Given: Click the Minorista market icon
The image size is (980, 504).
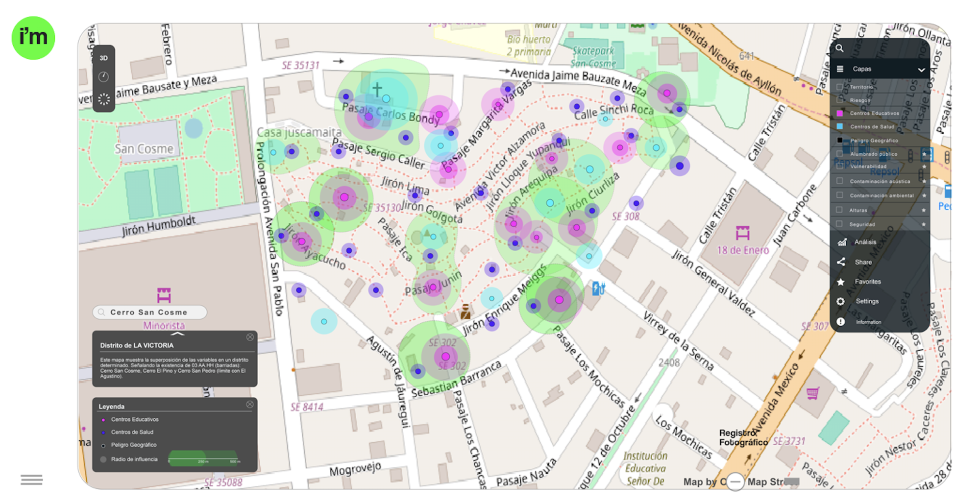Looking at the screenshot, I should point(164,295).
